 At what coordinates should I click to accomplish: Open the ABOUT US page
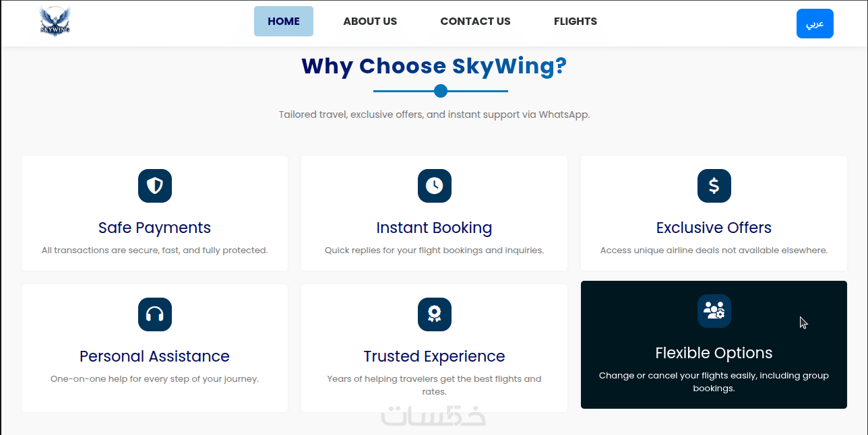(370, 22)
